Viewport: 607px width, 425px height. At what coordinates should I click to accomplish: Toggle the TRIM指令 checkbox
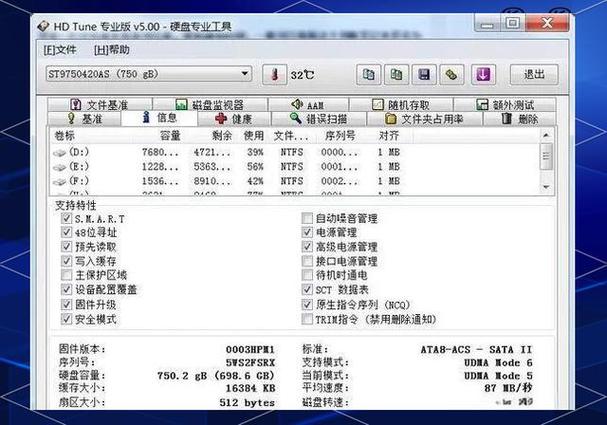pos(307,319)
